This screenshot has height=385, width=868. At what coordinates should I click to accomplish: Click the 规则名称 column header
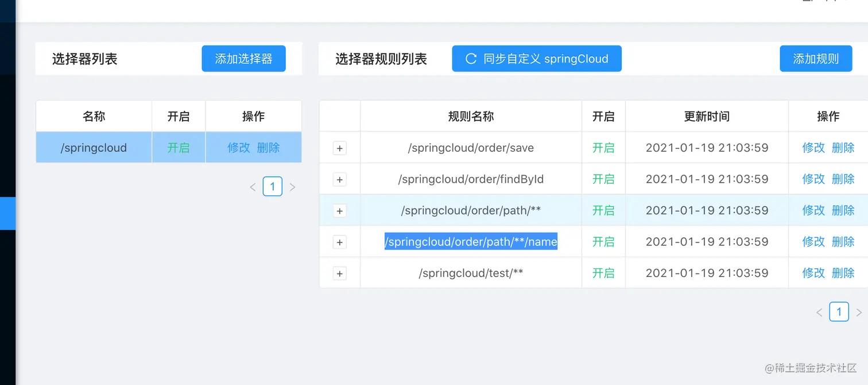471,117
